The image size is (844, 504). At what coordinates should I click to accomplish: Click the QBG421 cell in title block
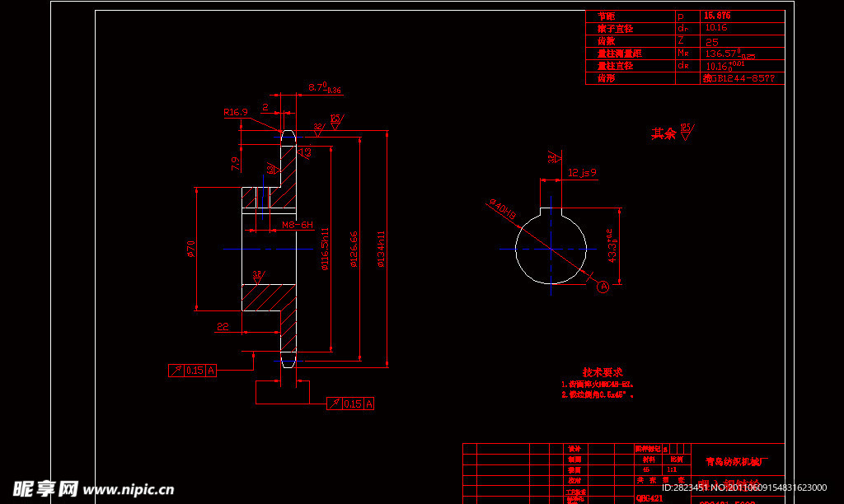(x=649, y=498)
